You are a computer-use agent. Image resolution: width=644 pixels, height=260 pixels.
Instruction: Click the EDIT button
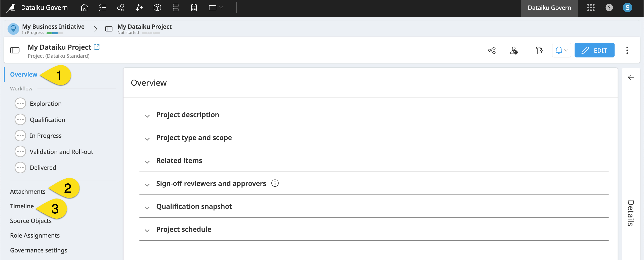(x=594, y=50)
